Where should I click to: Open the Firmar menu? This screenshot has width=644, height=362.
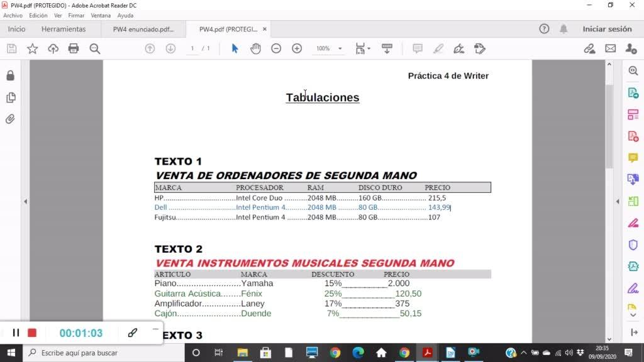(76, 16)
